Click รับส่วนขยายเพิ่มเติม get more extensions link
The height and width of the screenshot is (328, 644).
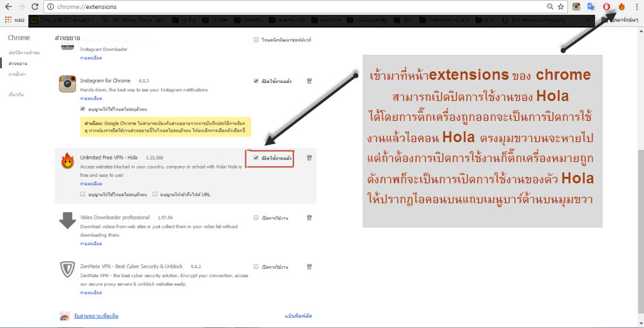click(96, 316)
